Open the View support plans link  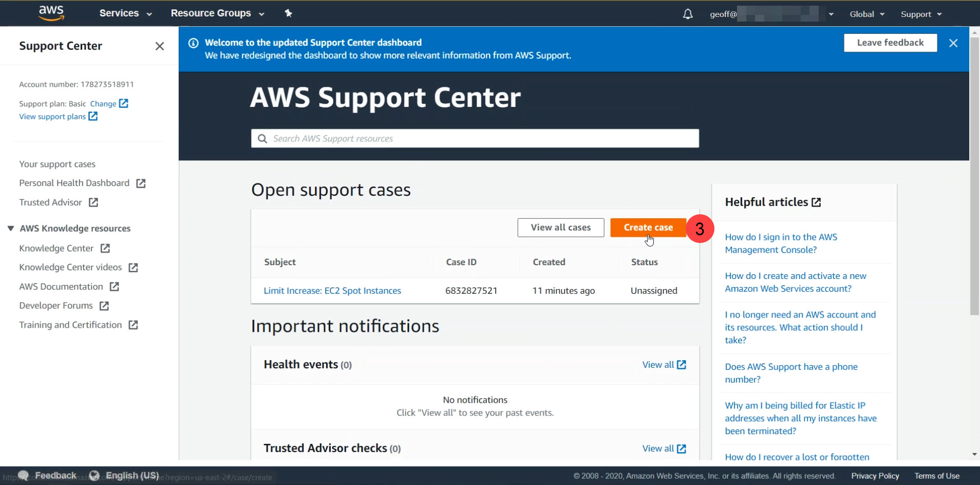[x=52, y=117]
